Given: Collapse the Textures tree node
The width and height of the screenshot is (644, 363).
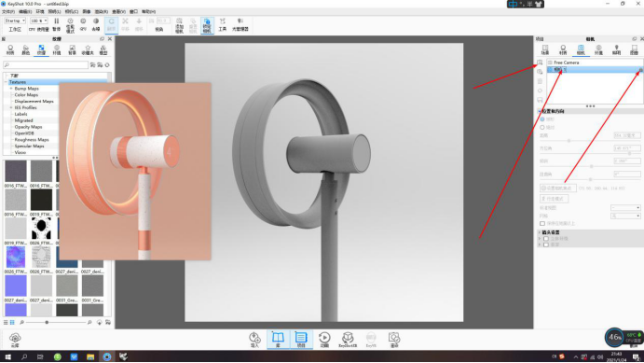Looking at the screenshot, I should coord(7,82).
